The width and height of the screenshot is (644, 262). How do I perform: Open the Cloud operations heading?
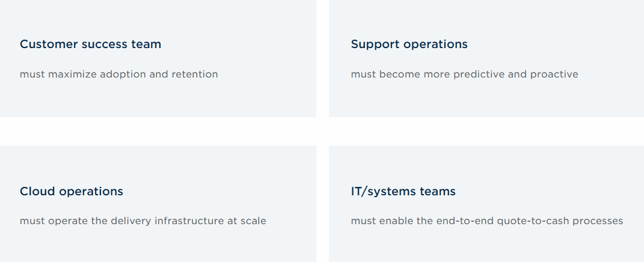click(x=71, y=192)
